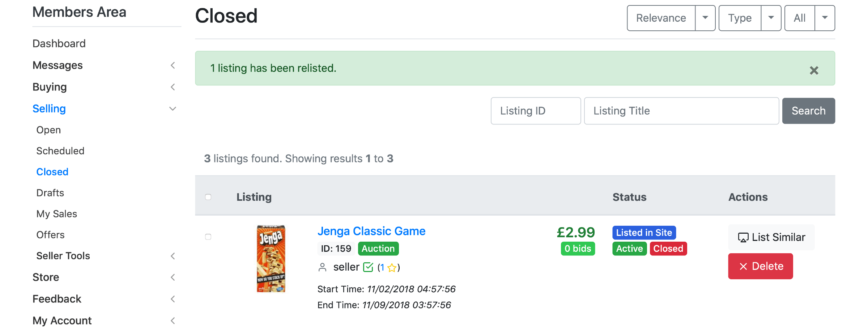The height and width of the screenshot is (331, 868).
Task: Open the All filter dropdown arrow
Action: pos(825,18)
